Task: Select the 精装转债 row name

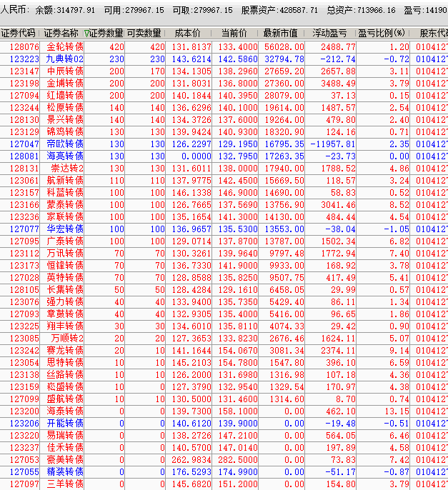Action: tap(65, 472)
